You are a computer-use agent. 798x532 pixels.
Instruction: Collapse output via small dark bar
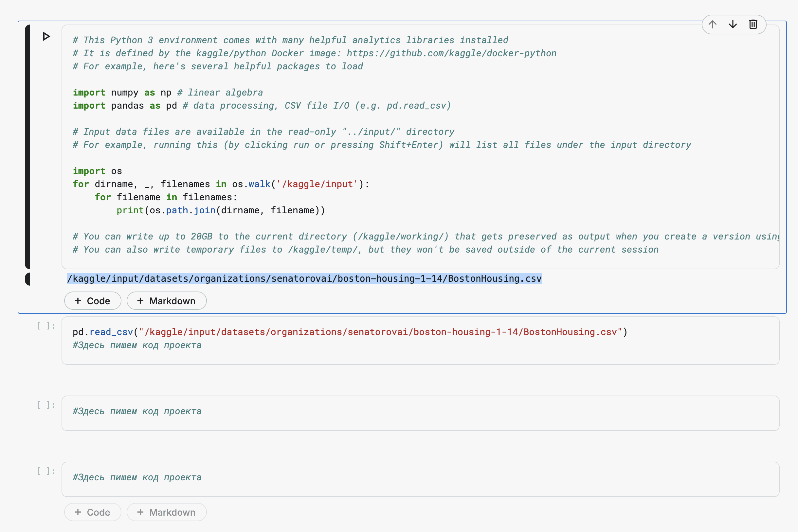coord(27,279)
